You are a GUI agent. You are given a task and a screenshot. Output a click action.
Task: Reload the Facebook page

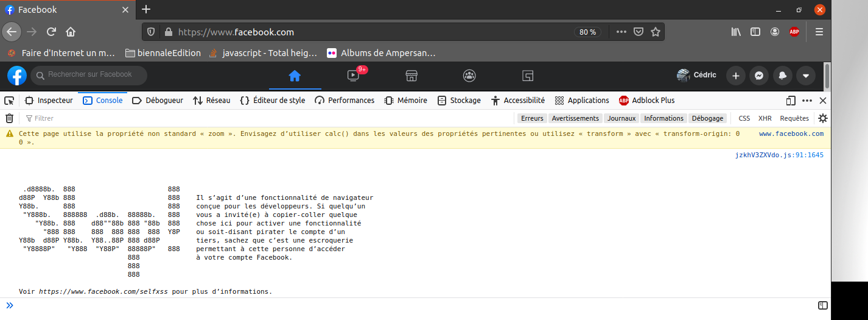click(52, 32)
